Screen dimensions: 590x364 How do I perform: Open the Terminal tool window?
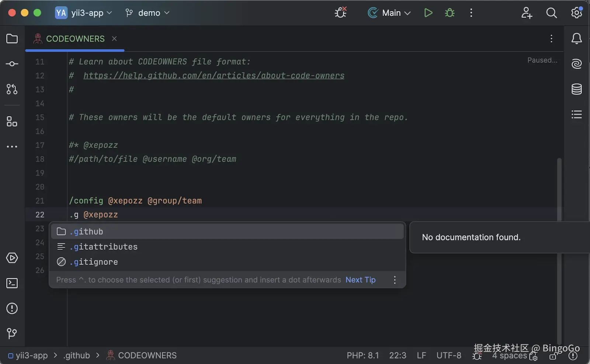coord(12,283)
